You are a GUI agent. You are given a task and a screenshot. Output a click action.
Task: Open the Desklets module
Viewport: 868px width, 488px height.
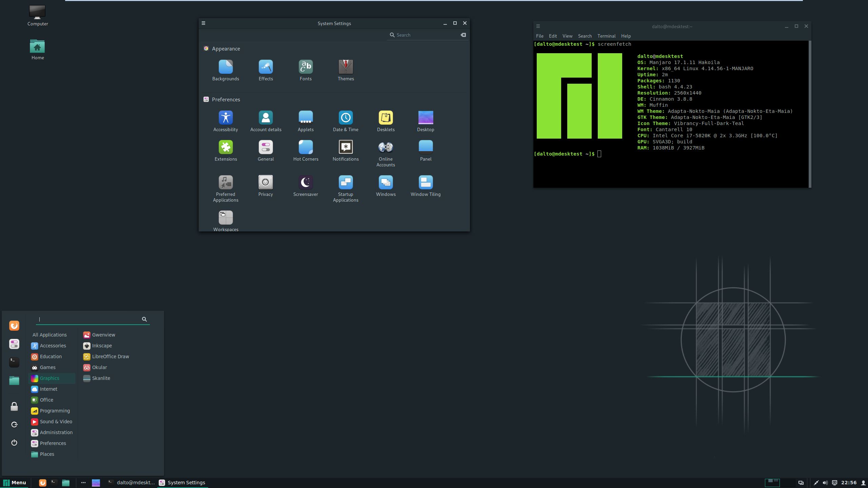click(386, 118)
